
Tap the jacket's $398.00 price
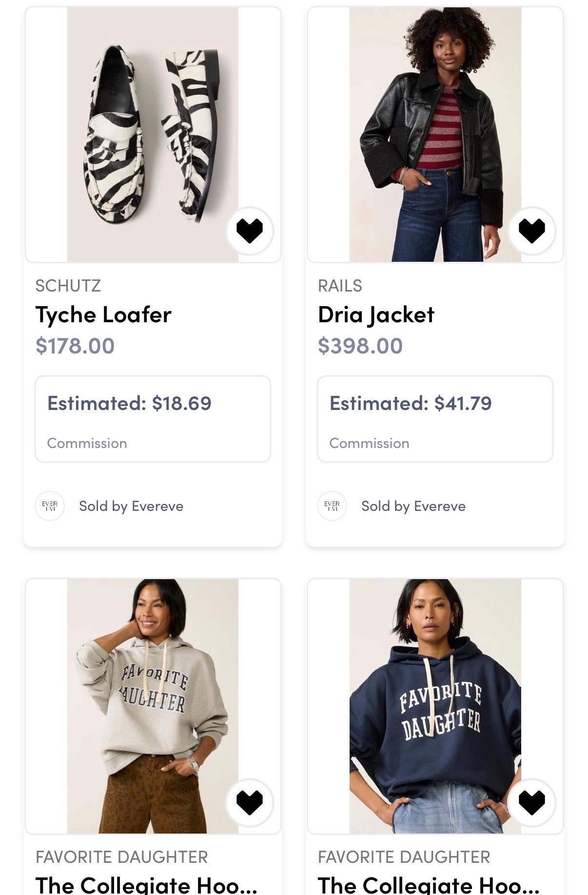pos(360,346)
